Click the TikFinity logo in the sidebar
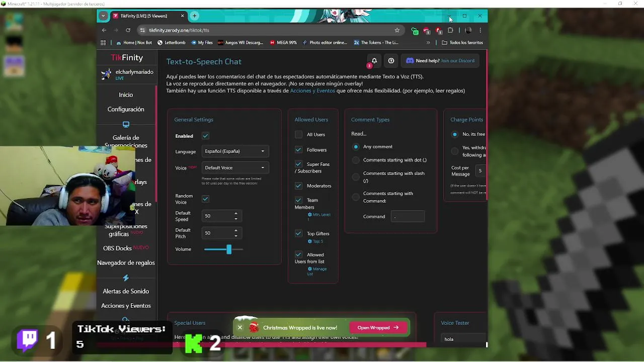The width and height of the screenshot is (644, 362). [x=127, y=58]
